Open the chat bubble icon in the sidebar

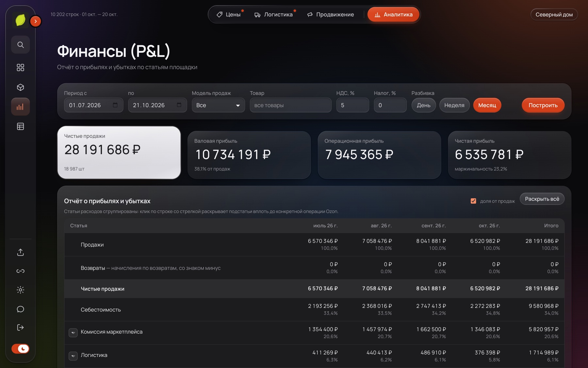tap(21, 309)
